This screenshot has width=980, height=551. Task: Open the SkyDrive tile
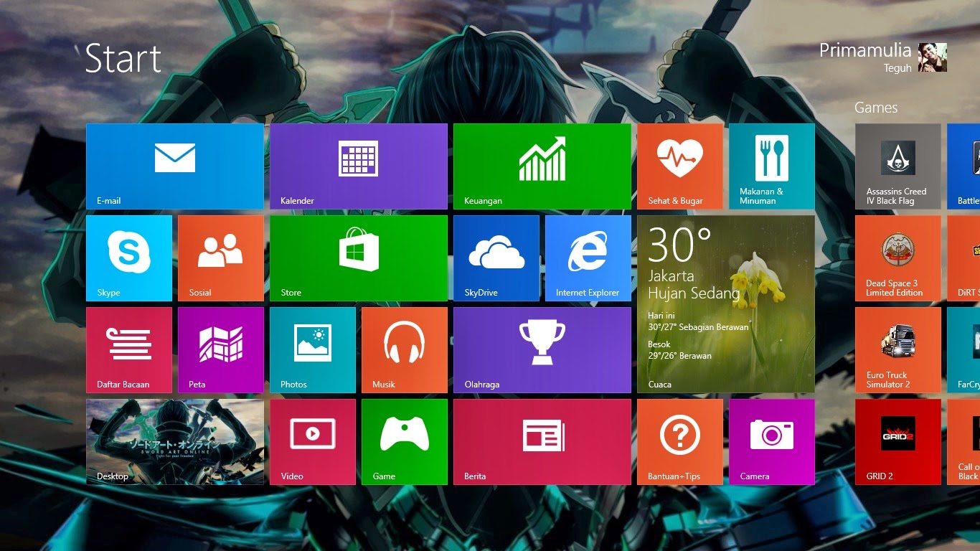[x=496, y=258]
